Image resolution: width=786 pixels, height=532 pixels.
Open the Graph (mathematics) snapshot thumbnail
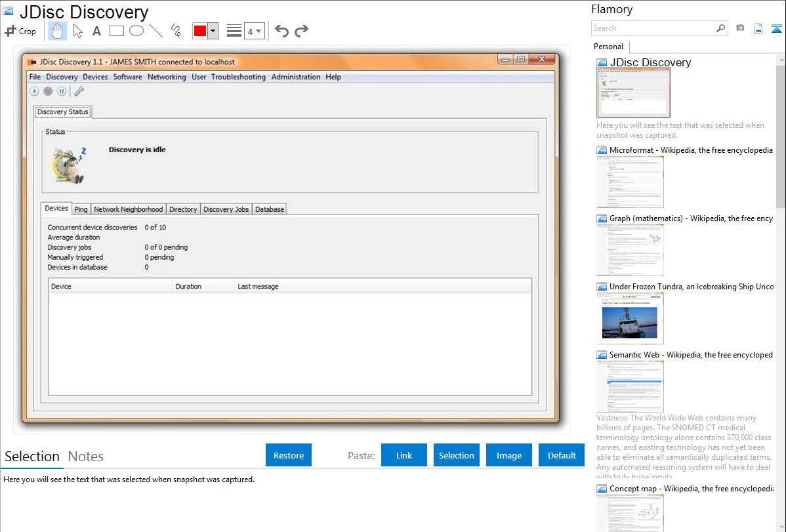tap(630, 250)
